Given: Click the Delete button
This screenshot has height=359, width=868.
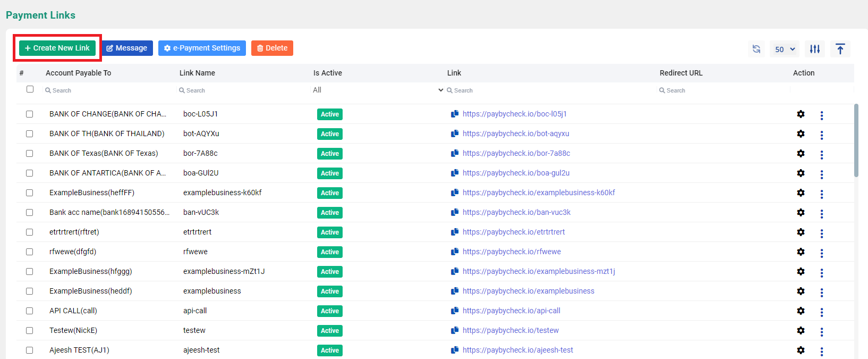Looking at the screenshot, I should (x=272, y=48).
